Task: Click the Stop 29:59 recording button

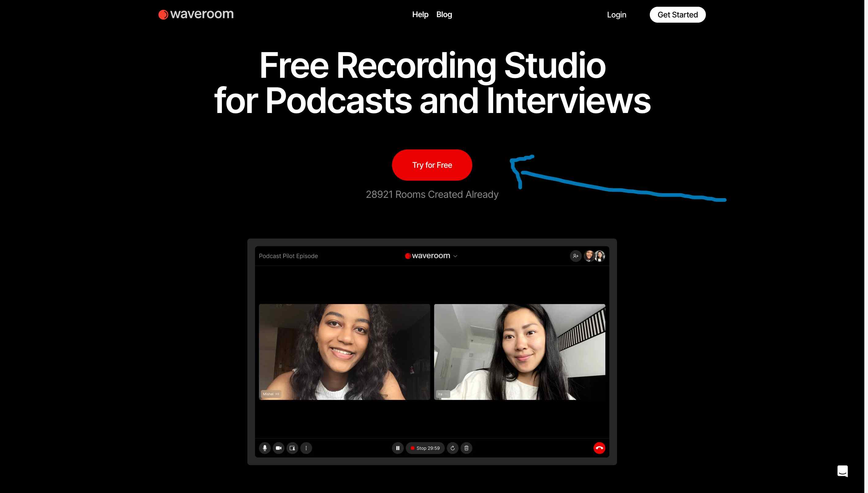Action: (x=425, y=448)
